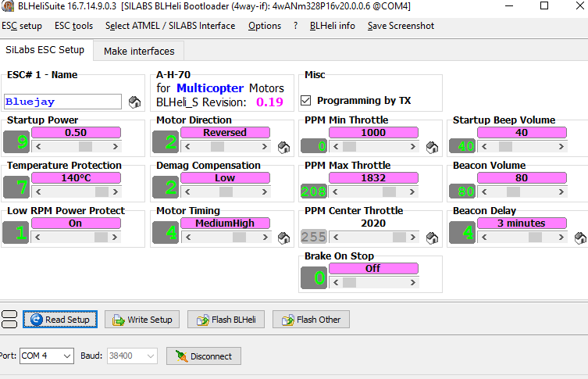Open the question mark help menu
This screenshot has width=588, height=379.
click(x=295, y=26)
